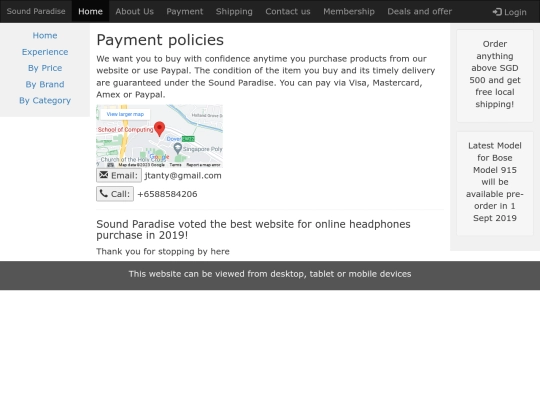Click the login arrow icon

497,12
